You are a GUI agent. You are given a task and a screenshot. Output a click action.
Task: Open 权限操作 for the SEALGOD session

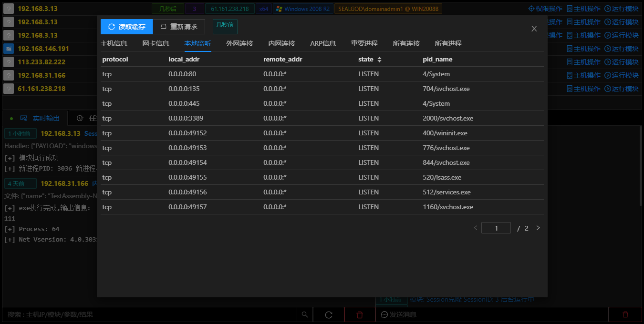545,9
